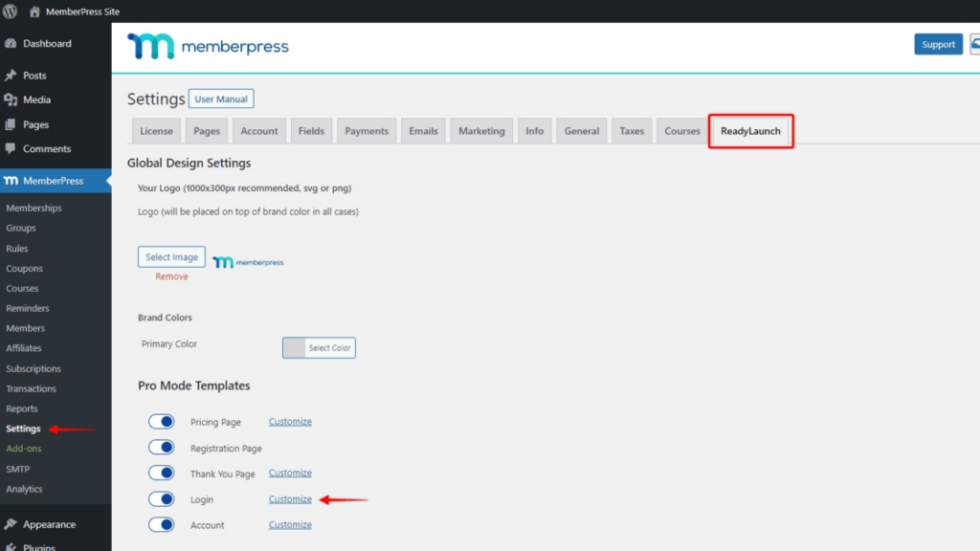Open the Comments sidebar icon

coord(11,148)
